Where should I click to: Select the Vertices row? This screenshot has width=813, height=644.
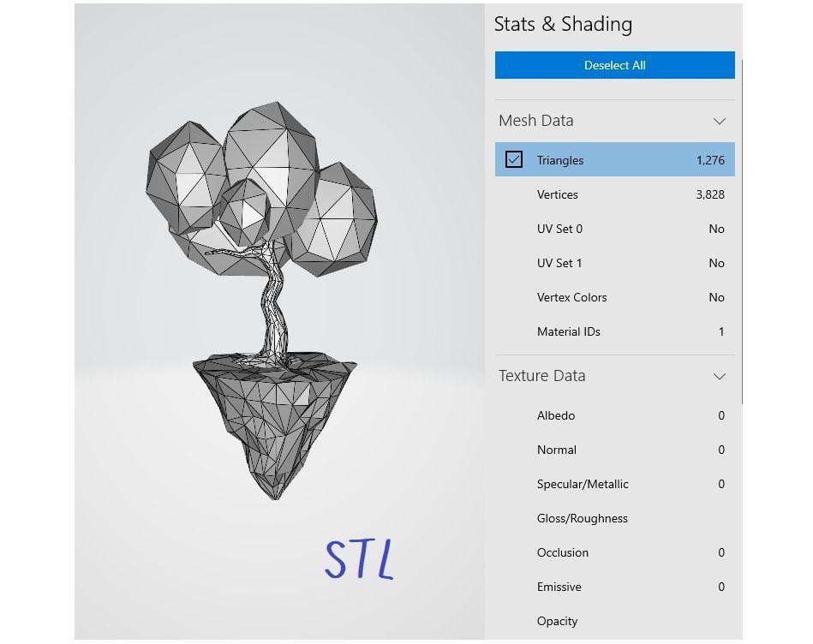[x=614, y=194]
